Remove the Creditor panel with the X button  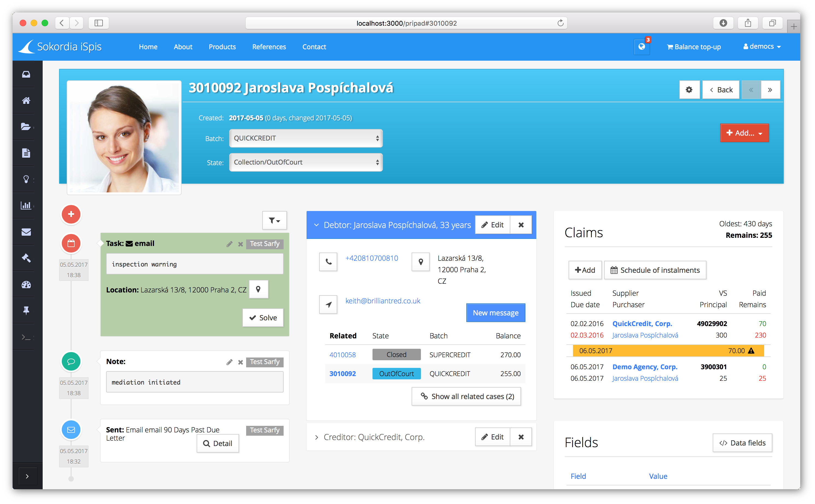click(521, 437)
